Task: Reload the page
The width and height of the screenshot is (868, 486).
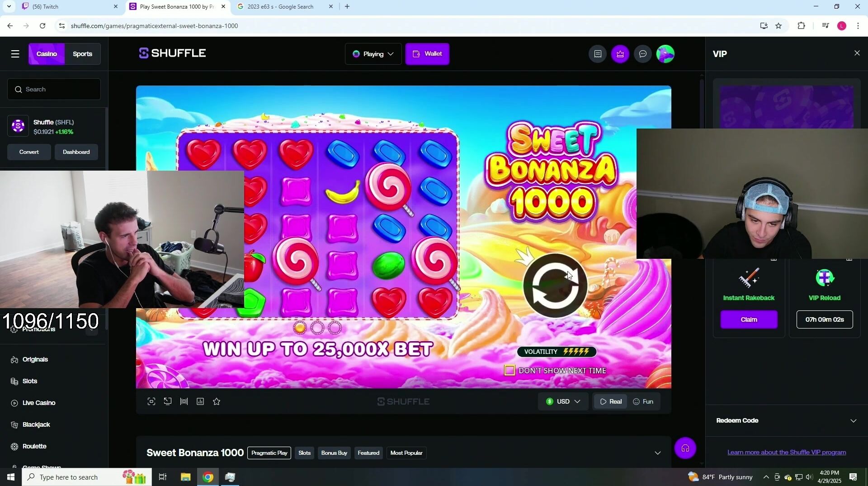Action: pos(42,26)
